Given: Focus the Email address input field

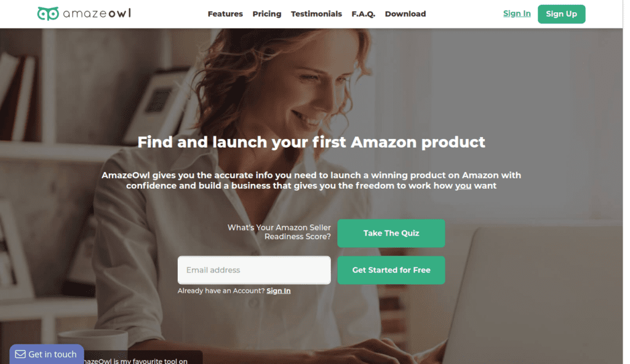Looking at the screenshot, I should 254,270.
